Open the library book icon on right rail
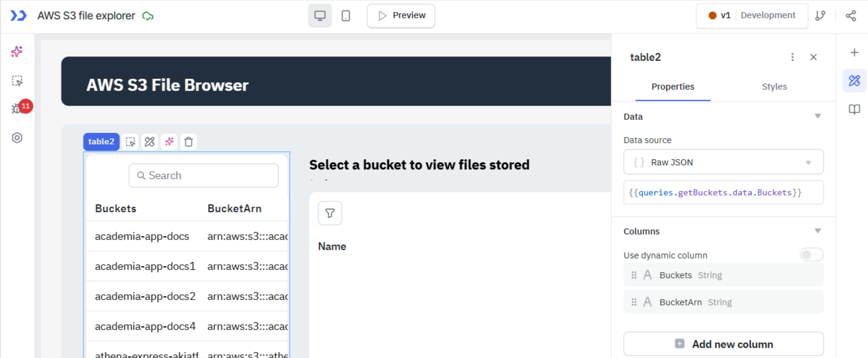This screenshot has width=868, height=358. (854, 109)
